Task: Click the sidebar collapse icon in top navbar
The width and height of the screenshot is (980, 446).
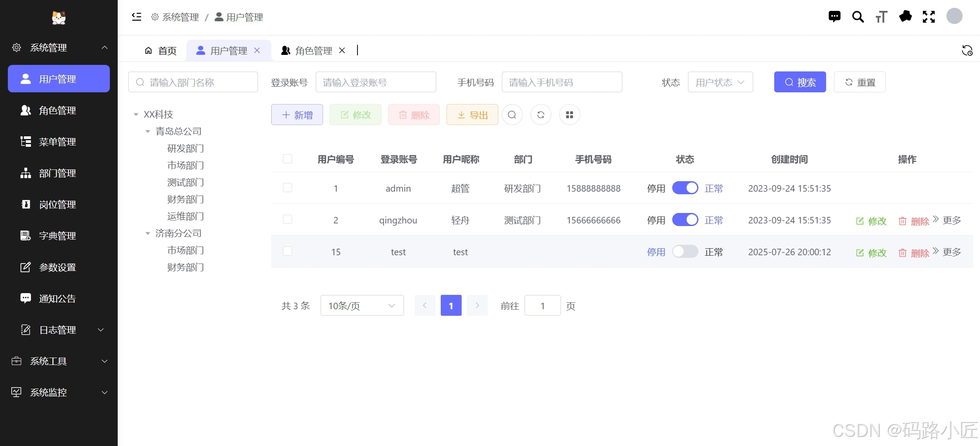Action: 136,17
